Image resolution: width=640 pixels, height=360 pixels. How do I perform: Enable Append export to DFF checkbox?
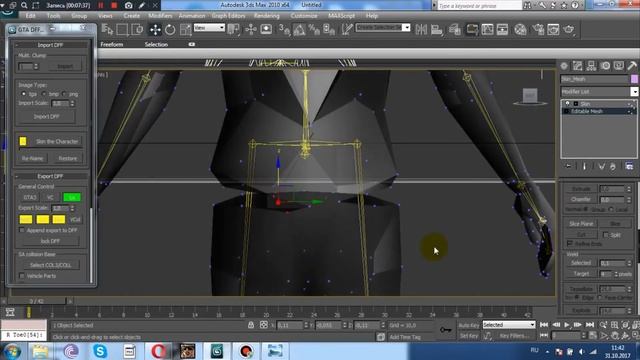tap(22, 230)
